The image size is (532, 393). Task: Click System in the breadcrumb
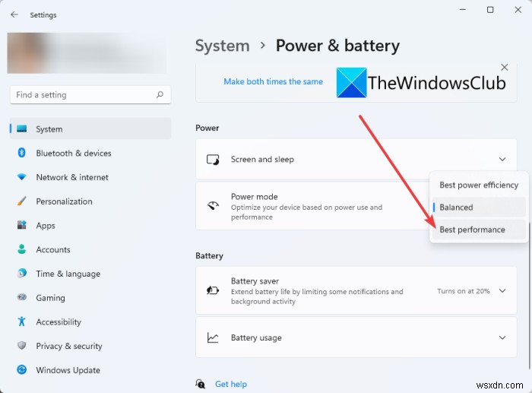point(223,46)
